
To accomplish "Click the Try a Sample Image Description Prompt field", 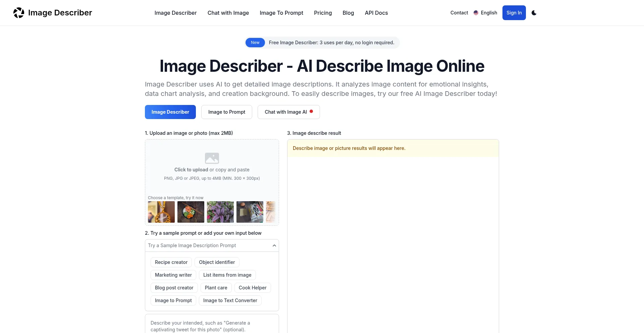I will tap(212, 245).
